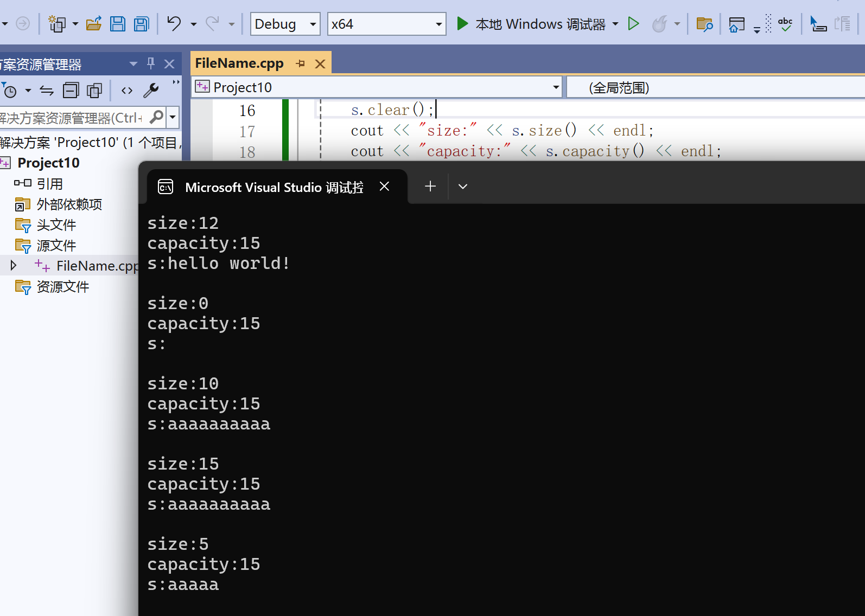Select the Microsoft Visual Studio 调试控制台 console tab
Viewport: 865px width, 616px height.
(274, 187)
